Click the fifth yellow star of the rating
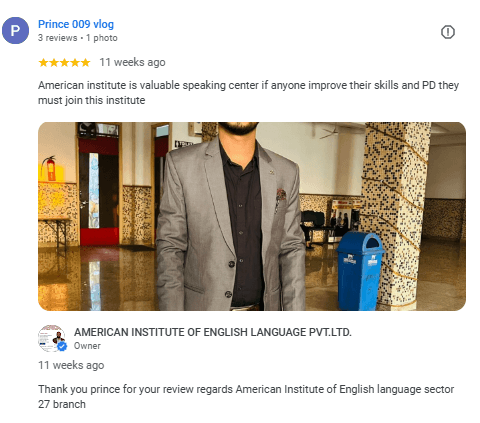The width and height of the screenshot is (480, 423). (x=85, y=62)
